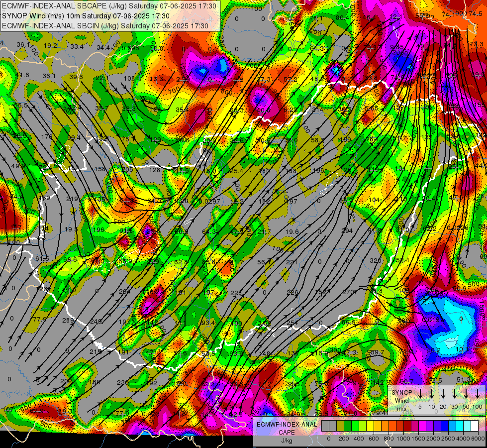Click map value 19.6
487x448 pixels.
click(x=292, y=231)
